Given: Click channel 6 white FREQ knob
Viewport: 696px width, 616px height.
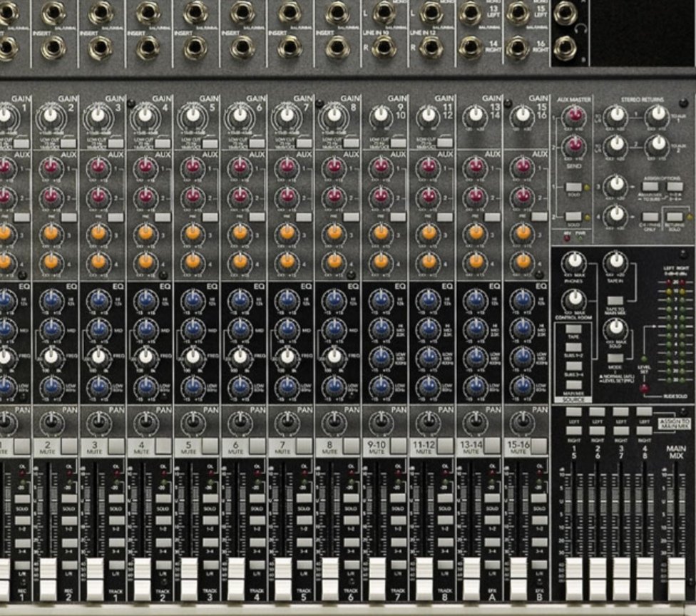Looking at the screenshot, I should tap(240, 356).
